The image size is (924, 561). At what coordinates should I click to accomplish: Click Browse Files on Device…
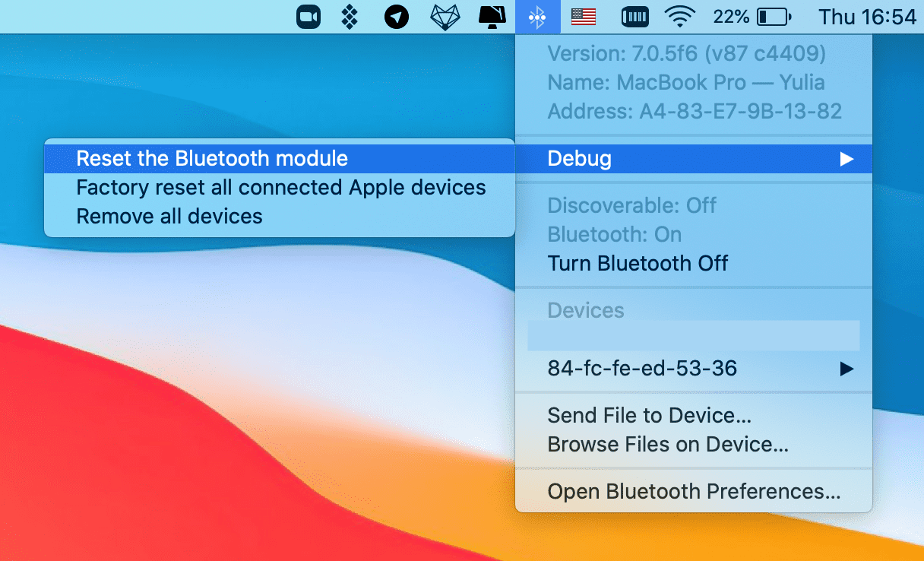(667, 445)
